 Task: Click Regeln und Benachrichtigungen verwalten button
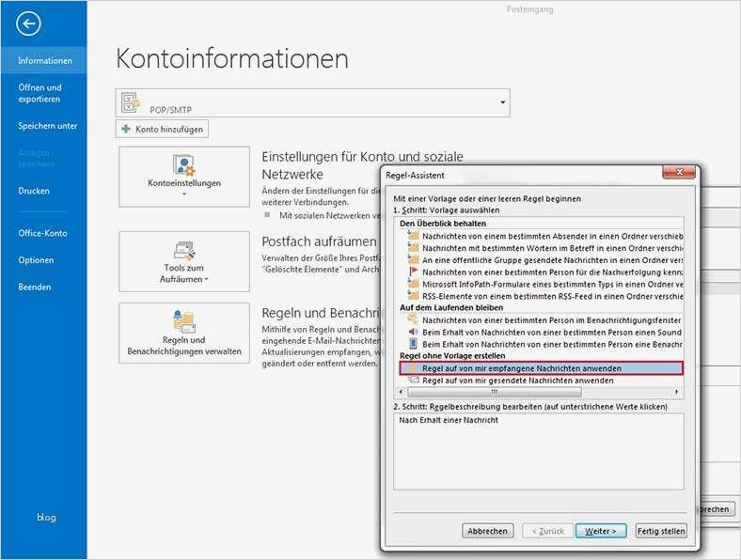(x=184, y=333)
